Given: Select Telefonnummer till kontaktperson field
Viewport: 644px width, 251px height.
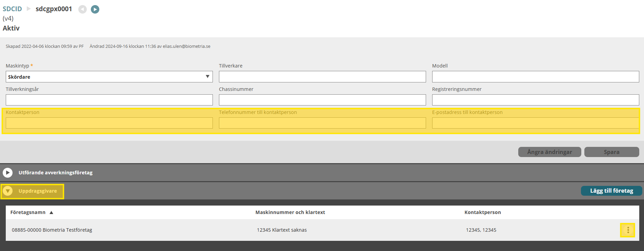Looking at the screenshot, I should pyautogui.click(x=322, y=123).
